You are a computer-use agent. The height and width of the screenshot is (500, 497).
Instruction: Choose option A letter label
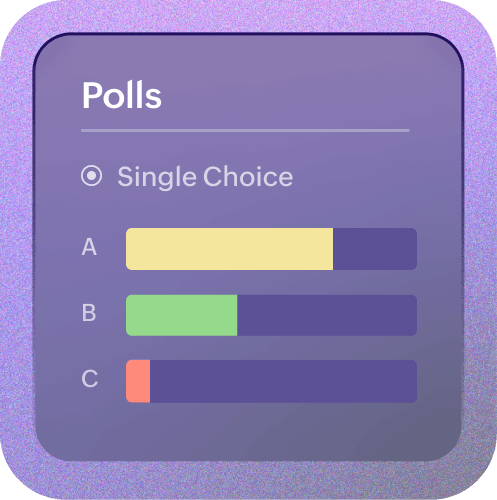point(89,247)
